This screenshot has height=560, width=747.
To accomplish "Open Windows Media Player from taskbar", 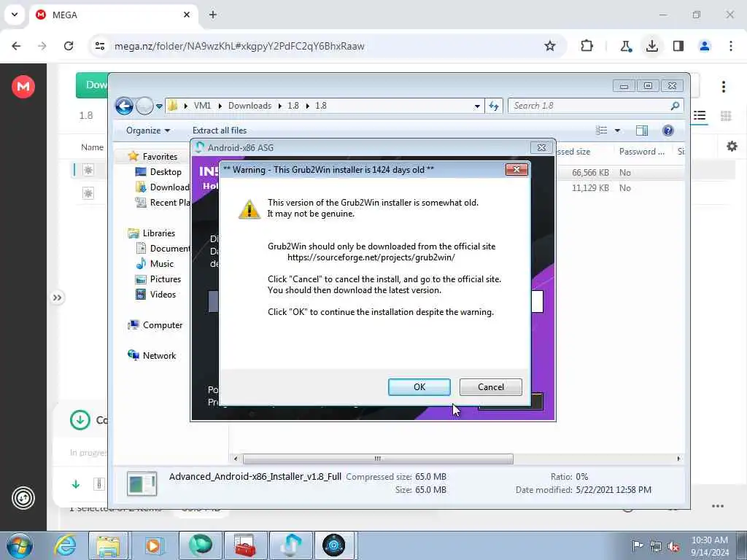I will [x=153, y=545].
